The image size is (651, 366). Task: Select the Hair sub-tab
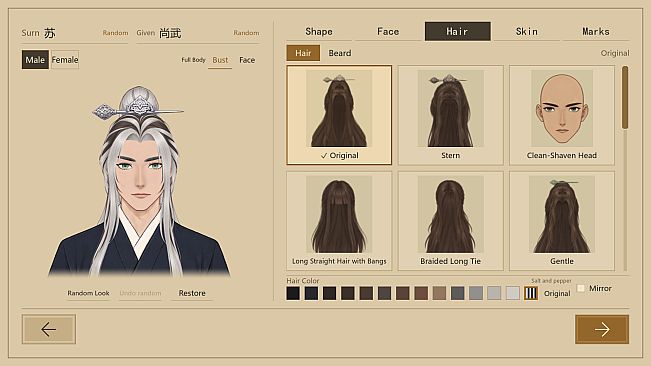pos(303,53)
